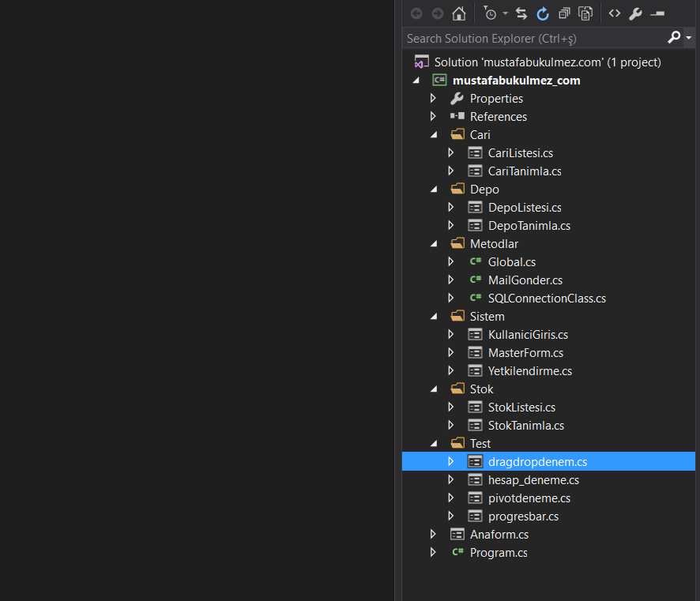
Task: Select Program.cs in the tree
Action: 498,553
